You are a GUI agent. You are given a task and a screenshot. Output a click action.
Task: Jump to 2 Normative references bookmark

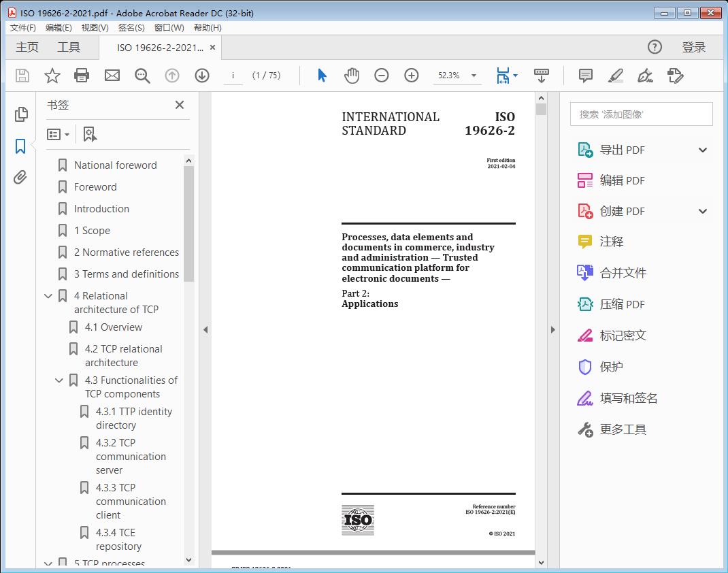pos(127,252)
